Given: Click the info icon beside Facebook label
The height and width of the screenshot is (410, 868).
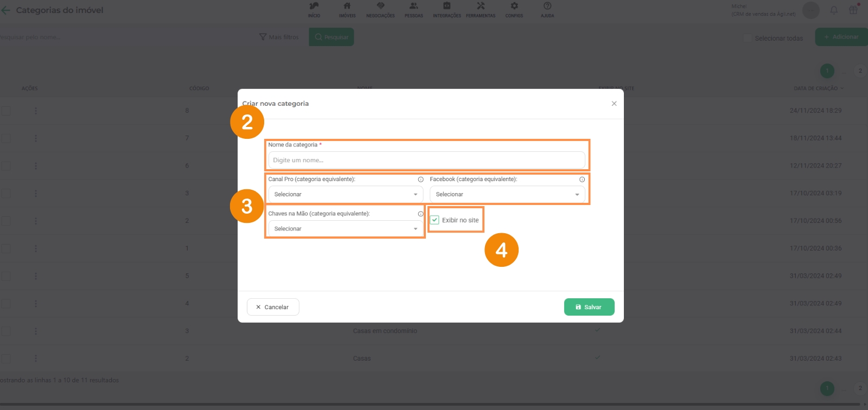Looking at the screenshot, I should [582, 180].
